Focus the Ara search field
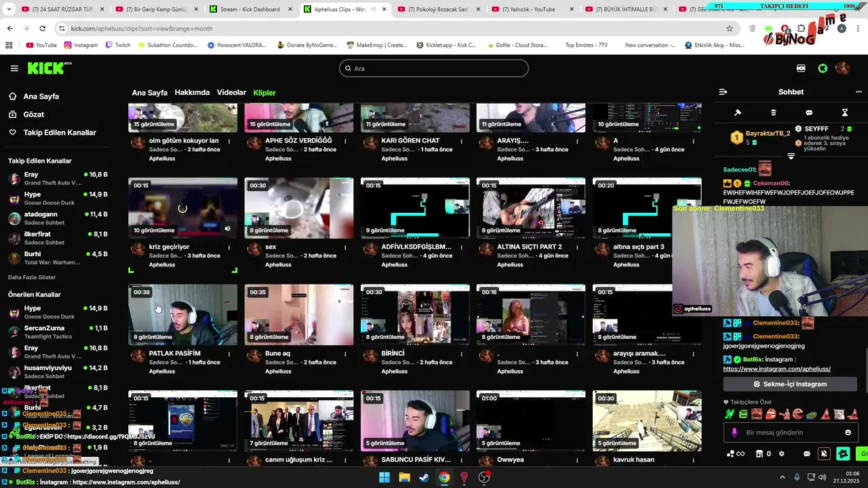Screen dimensions: 868x488 point(434,68)
